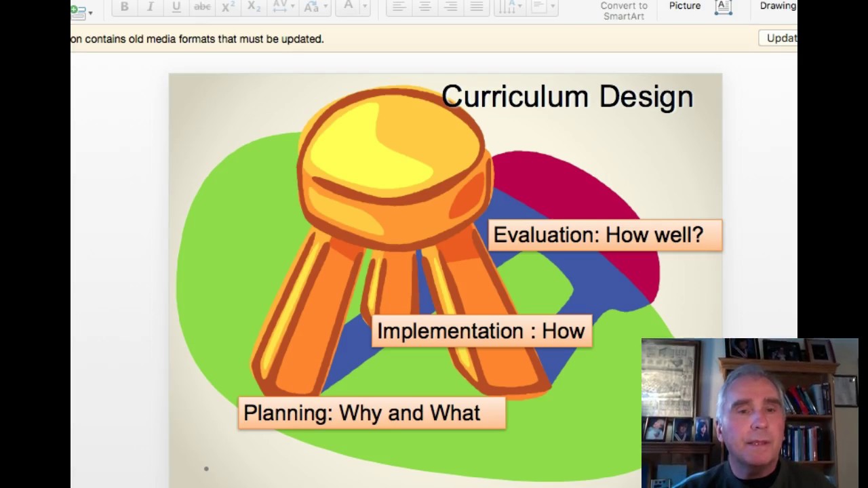Viewport: 868px width, 488px height.
Task: Click the New Slide icon
Action: coord(78,11)
